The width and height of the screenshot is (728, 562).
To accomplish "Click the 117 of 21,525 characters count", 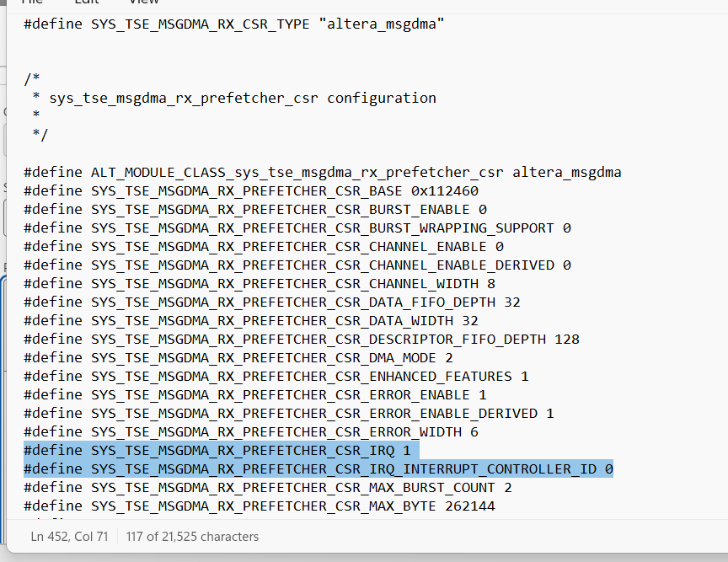I will 192,536.
